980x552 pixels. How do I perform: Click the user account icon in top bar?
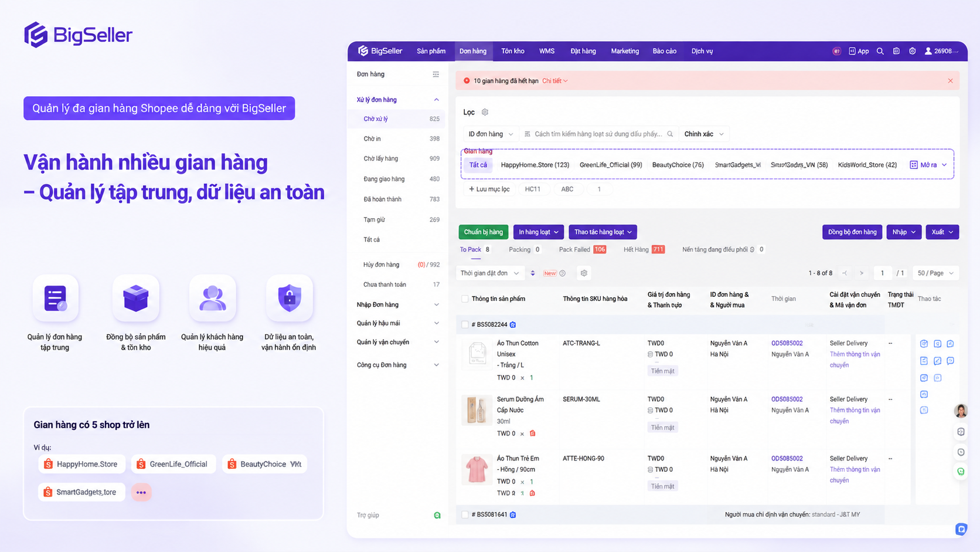click(928, 51)
